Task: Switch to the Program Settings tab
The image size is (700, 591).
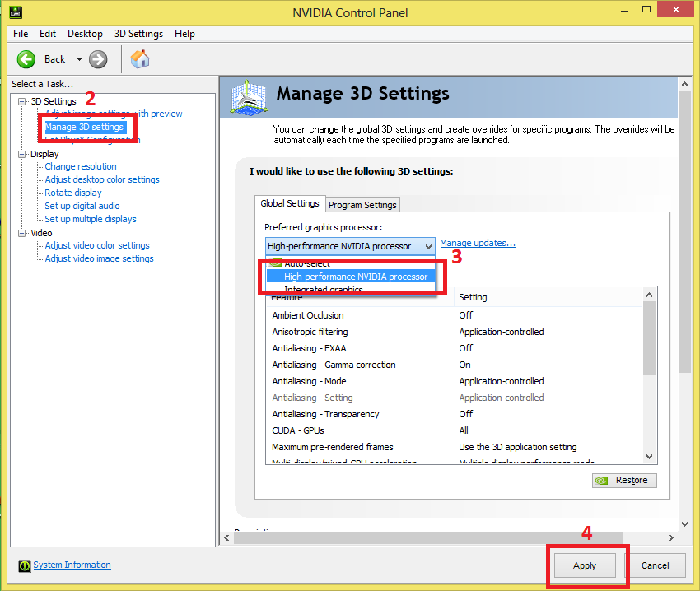Action: coord(362,205)
